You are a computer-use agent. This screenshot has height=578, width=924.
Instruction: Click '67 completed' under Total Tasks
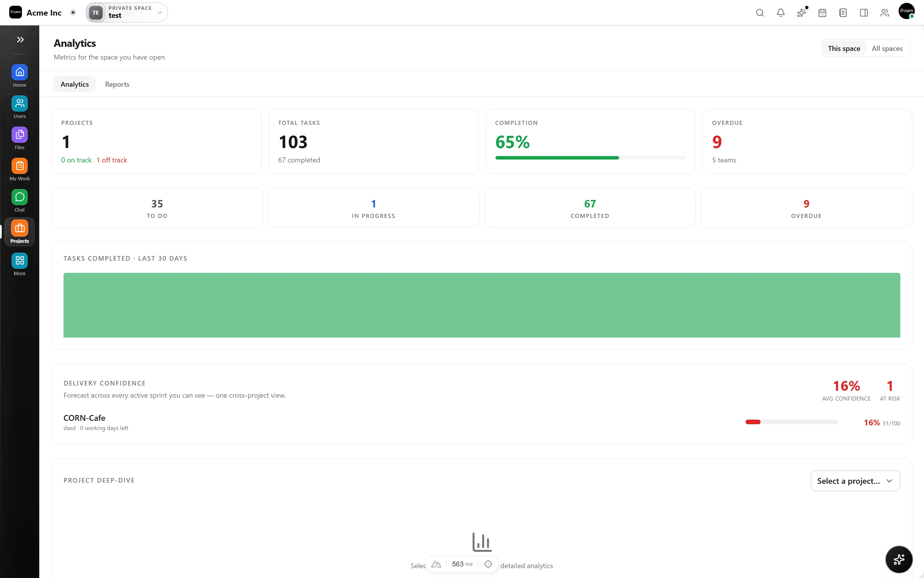click(x=299, y=160)
